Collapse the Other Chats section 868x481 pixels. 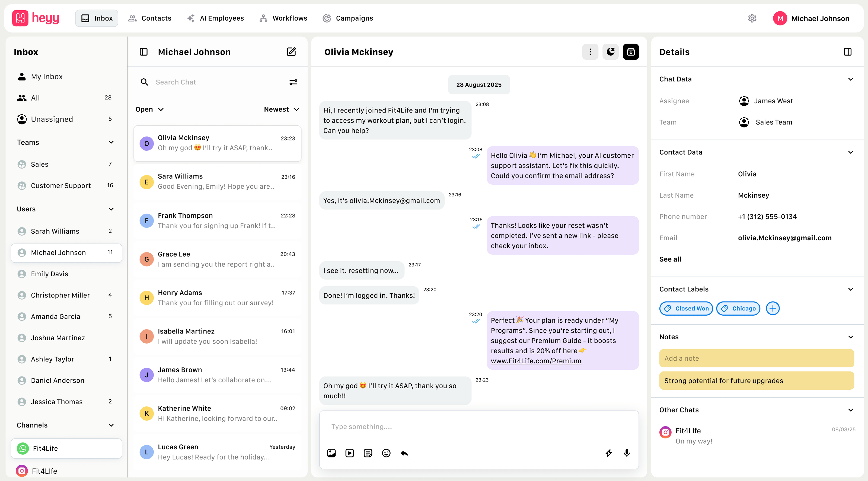pos(850,410)
